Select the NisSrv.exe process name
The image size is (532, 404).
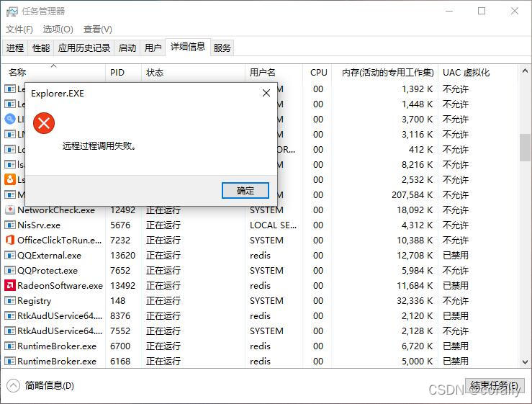39,225
